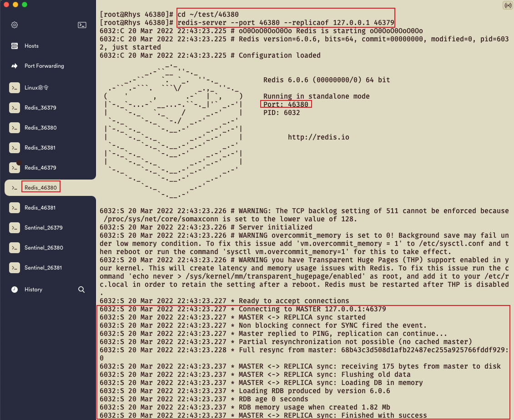Screen dimensions: 514x420
Task: Click the Hosts server icon
Action: click(15, 46)
